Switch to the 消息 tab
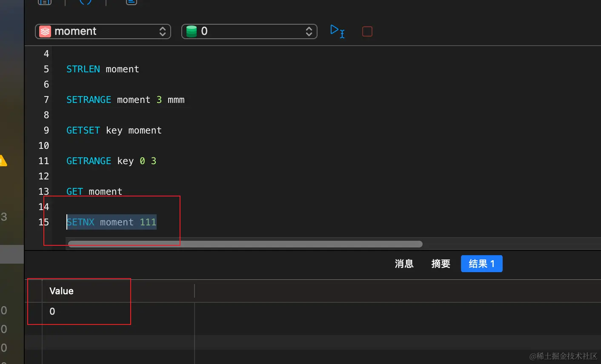The height and width of the screenshot is (364, 601). 404,264
